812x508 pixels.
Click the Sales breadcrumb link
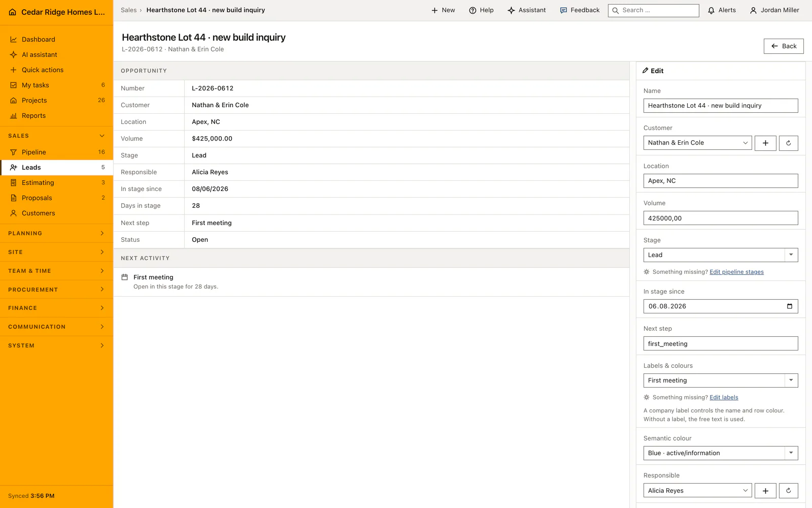coord(128,10)
